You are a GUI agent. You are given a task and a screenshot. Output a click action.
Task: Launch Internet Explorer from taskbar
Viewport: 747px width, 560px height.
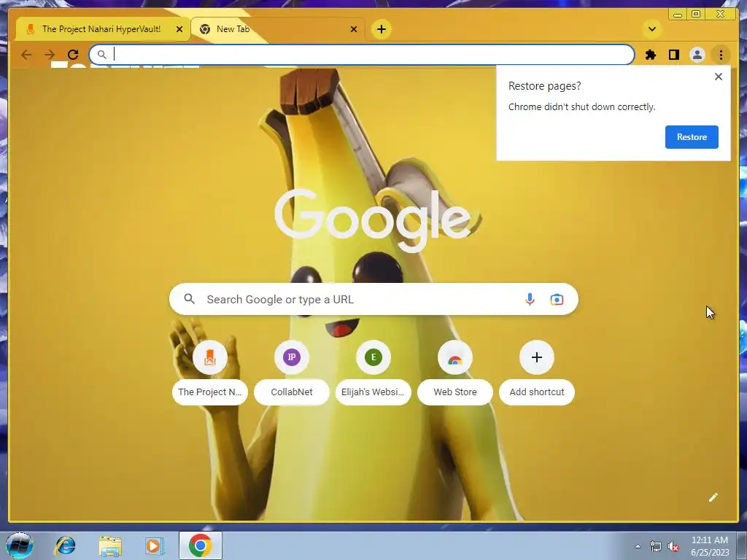(65, 545)
